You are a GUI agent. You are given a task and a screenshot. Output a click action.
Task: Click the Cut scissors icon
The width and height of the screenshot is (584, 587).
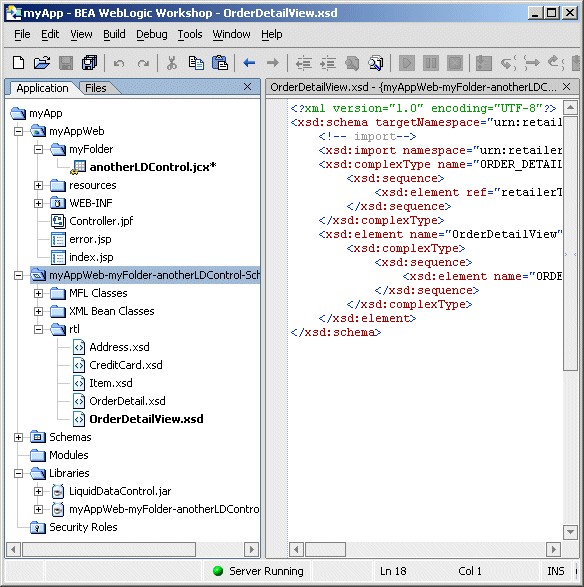click(172, 63)
